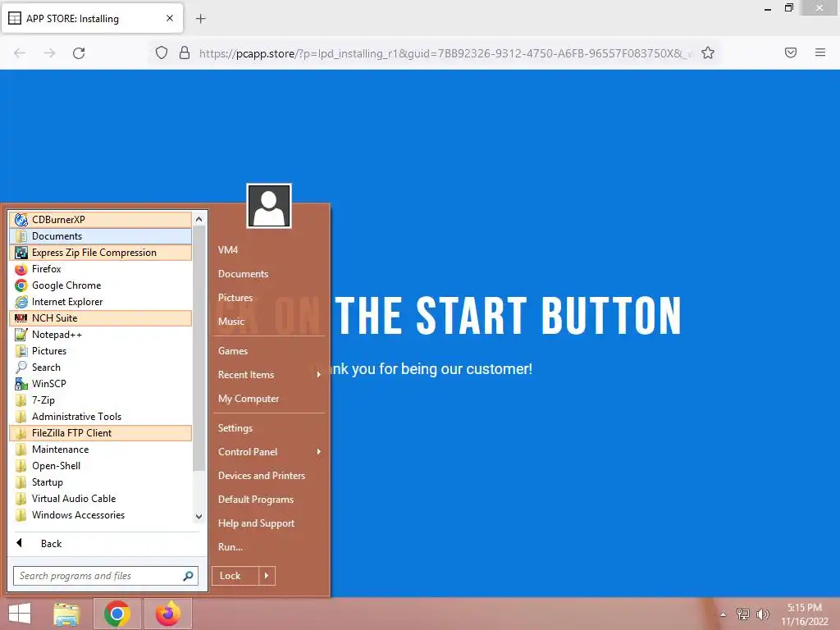840x630 pixels.
Task: Select the APP STORE: Installing tab
Action: tap(92, 18)
